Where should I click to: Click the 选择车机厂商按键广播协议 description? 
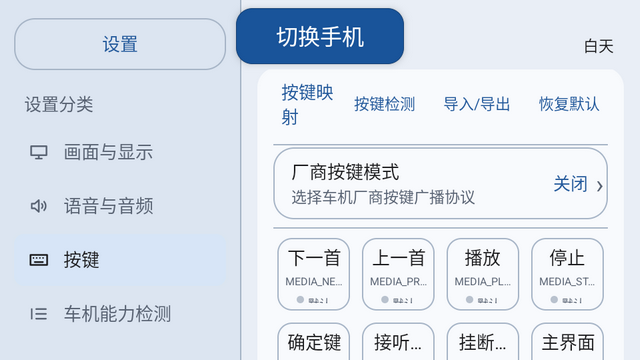[383, 198]
